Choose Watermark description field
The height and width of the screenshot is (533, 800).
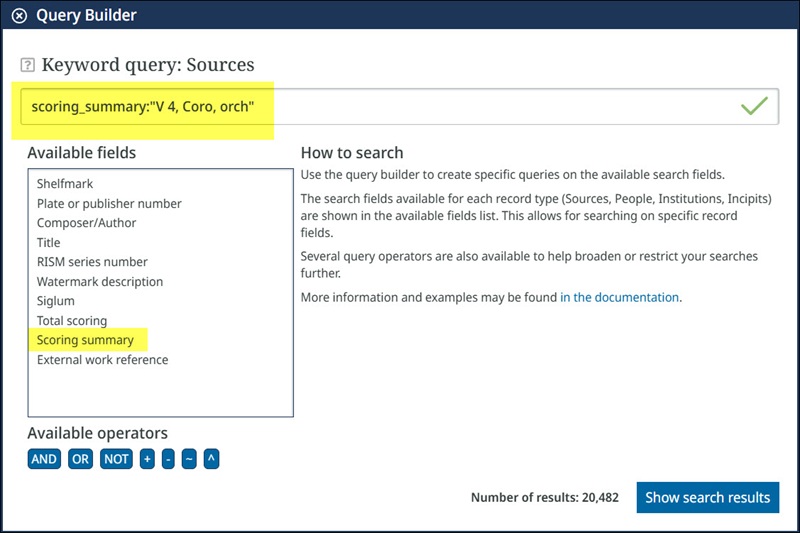click(x=99, y=282)
